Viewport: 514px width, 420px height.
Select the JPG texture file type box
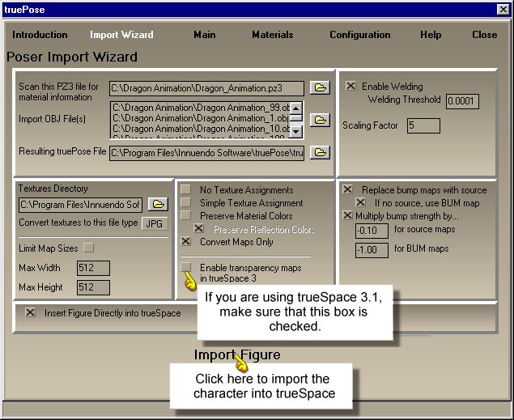tap(155, 224)
